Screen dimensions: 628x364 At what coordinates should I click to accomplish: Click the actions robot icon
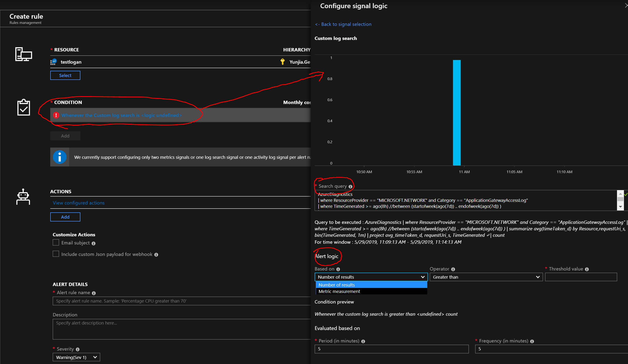(x=23, y=197)
